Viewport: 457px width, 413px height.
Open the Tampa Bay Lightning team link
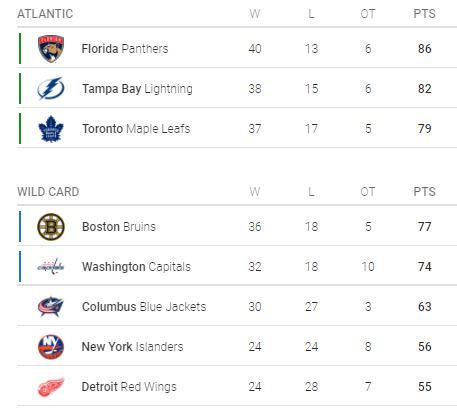(137, 89)
